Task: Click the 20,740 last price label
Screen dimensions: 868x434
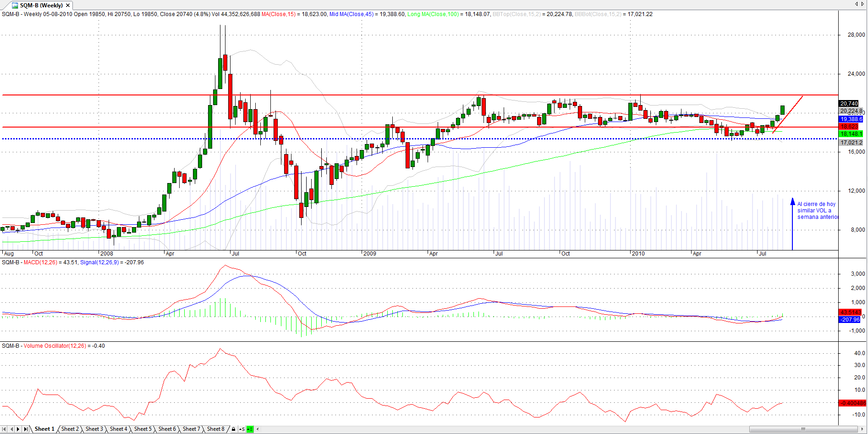Action: (849, 104)
